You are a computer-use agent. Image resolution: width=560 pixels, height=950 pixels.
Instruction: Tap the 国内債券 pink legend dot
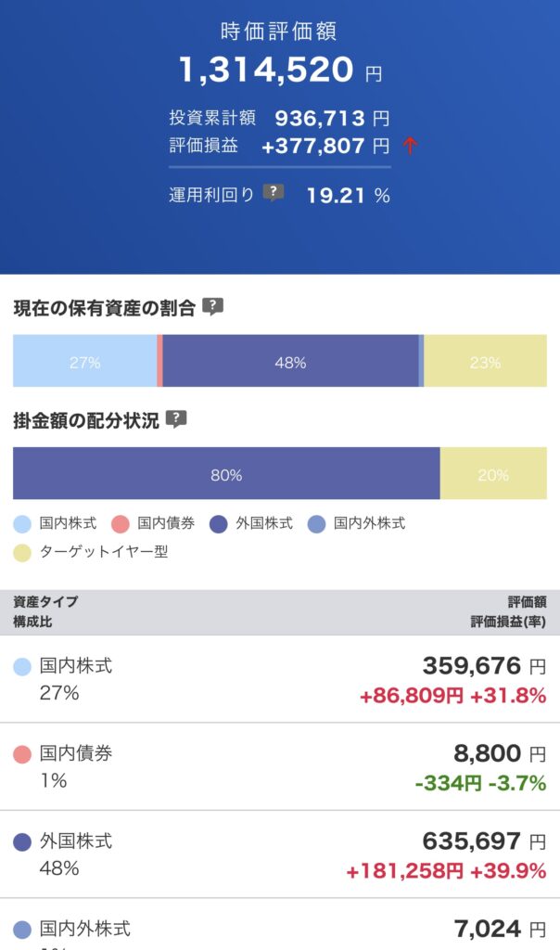tap(121, 523)
